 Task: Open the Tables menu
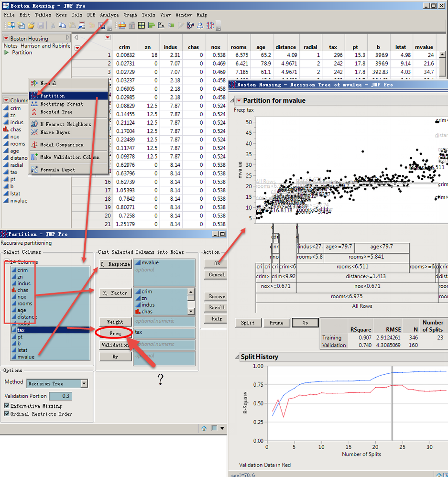(x=43, y=15)
